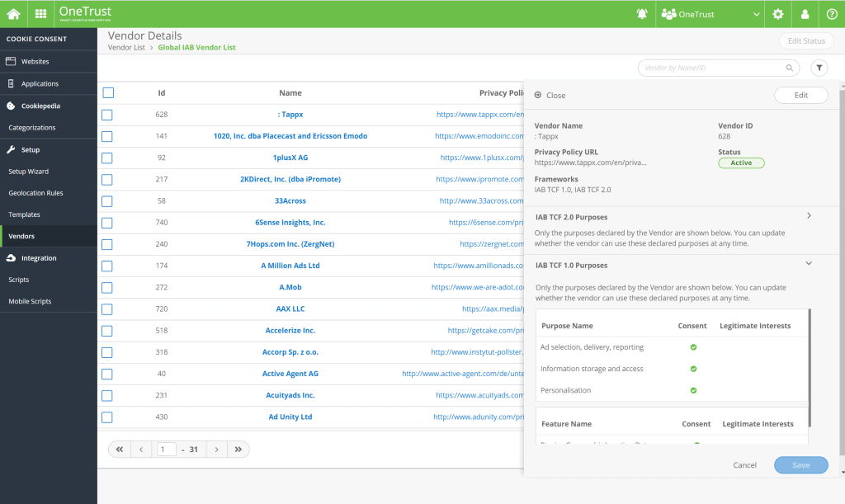Screen dimensions: 845x504
Task: Check the 6Sense Insights row checkbox
Action: point(107,223)
